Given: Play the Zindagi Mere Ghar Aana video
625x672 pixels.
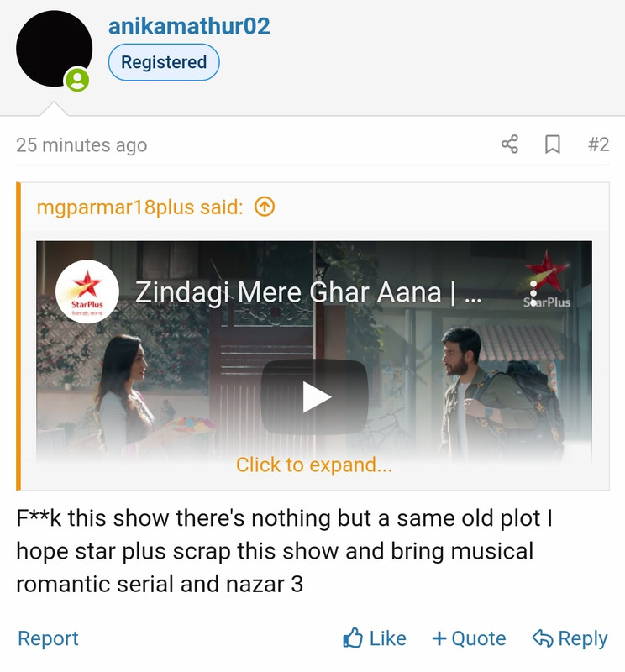Looking at the screenshot, I should pyautogui.click(x=315, y=396).
